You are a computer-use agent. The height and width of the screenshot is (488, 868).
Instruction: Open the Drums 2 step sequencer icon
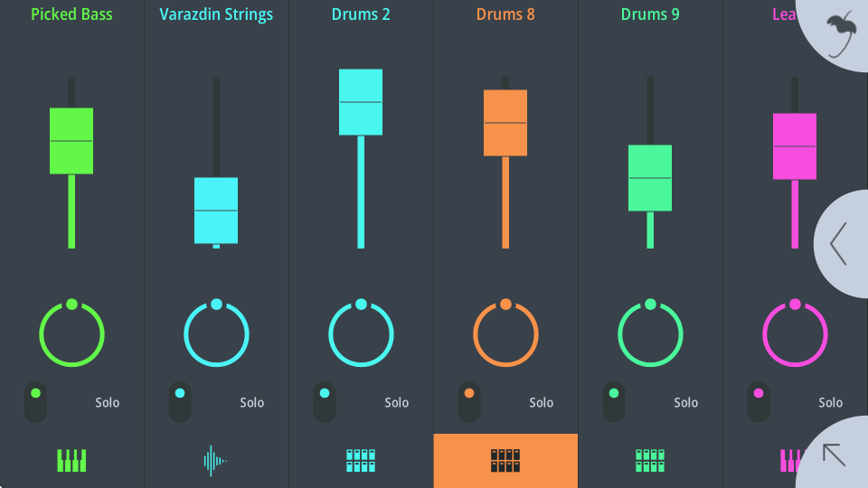point(361,460)
